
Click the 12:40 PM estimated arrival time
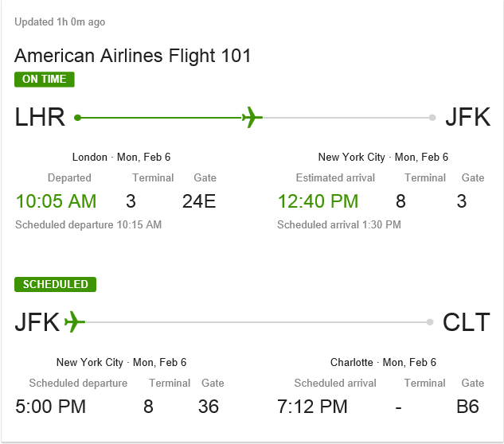[318, 201]
